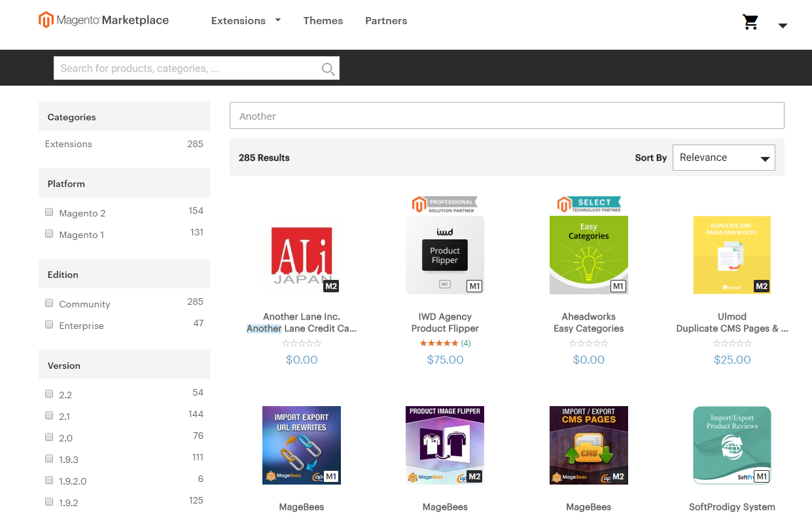Image resolution: width=812 pixels, height=514 pixels.
Task: Check the Magento 1 platform filter
Action: pos(49,233)
